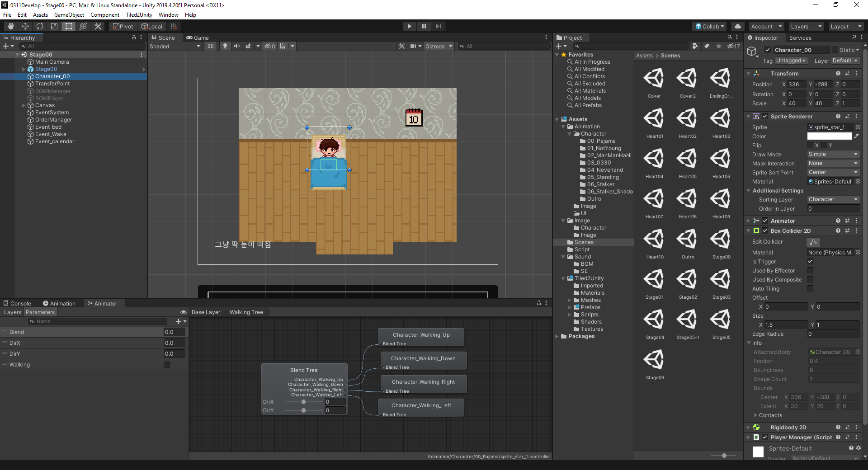The image size is (868, 470).
Task: Click the Collab button
Action: tap(709, 26)
